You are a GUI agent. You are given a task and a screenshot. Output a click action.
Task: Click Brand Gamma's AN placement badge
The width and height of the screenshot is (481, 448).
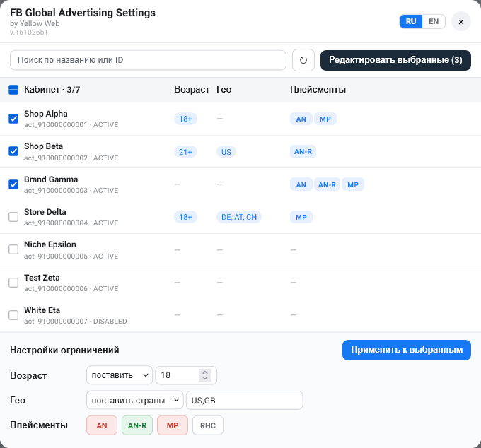point(301,184)
